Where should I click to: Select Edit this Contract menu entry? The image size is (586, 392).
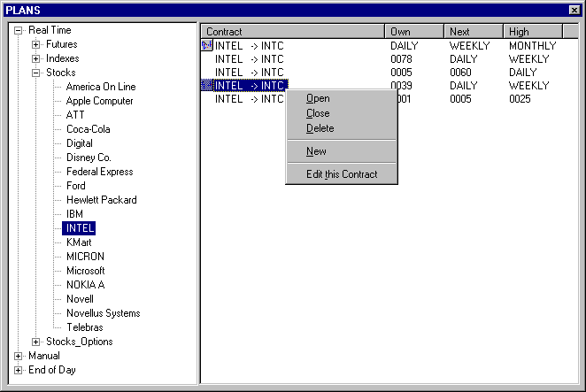[342, 174]
